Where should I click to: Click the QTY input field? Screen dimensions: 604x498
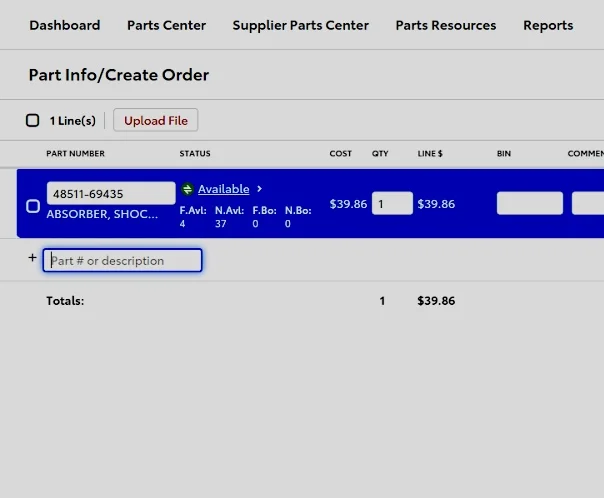pyautogui.click(x=392, y=204)
